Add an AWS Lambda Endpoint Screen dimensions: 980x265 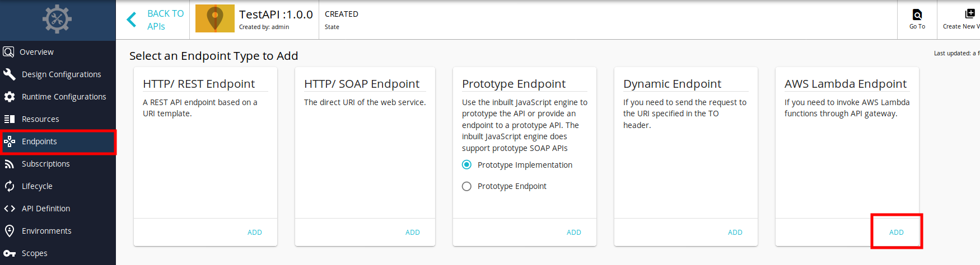[x=897, y=232]
